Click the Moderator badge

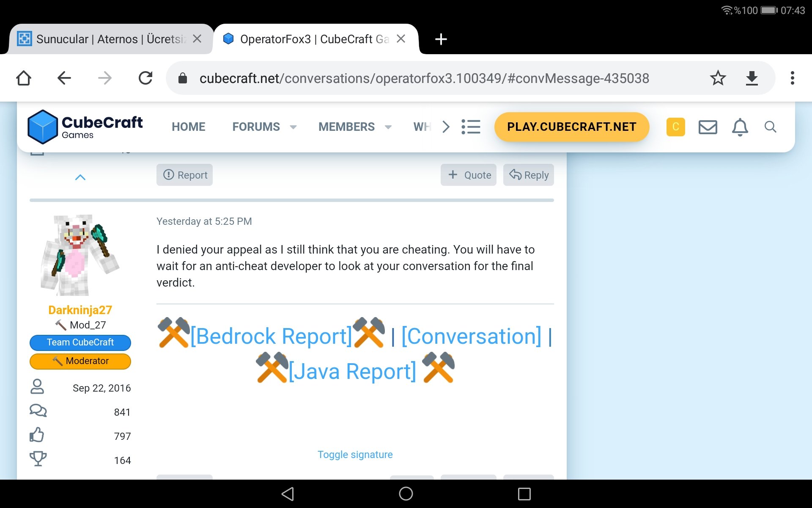click(x=80, y=361)
